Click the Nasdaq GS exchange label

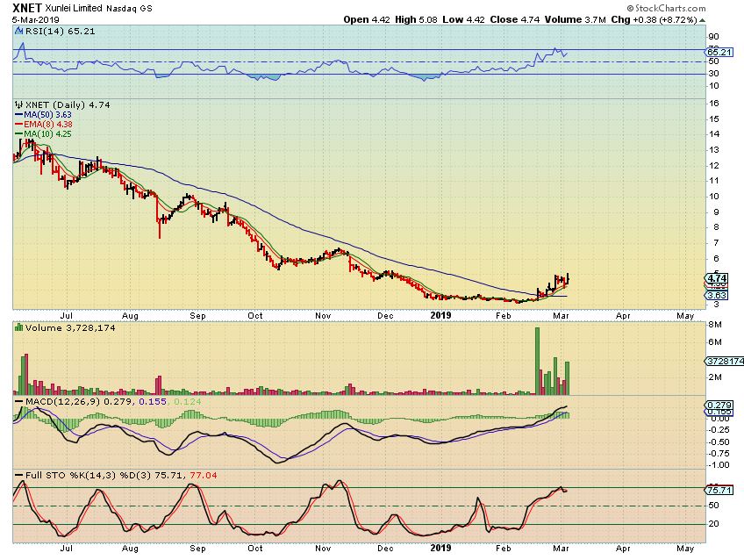[x=129, y=9]
